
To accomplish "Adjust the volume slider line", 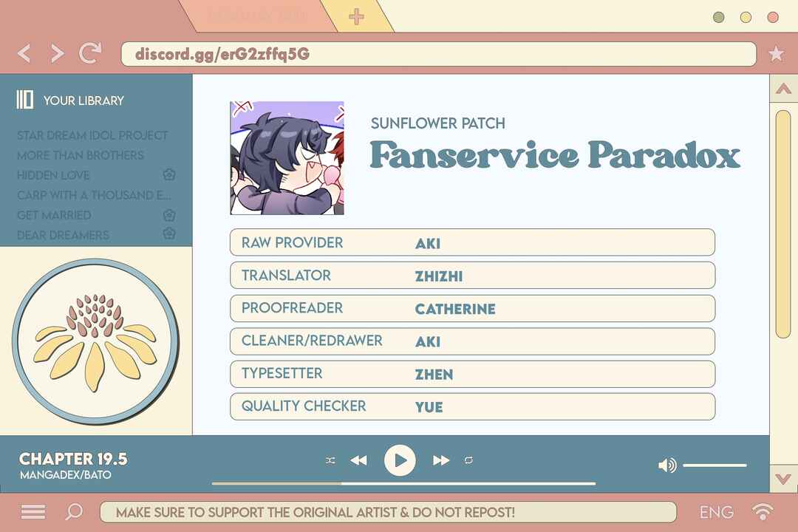I will coord(715,465).
